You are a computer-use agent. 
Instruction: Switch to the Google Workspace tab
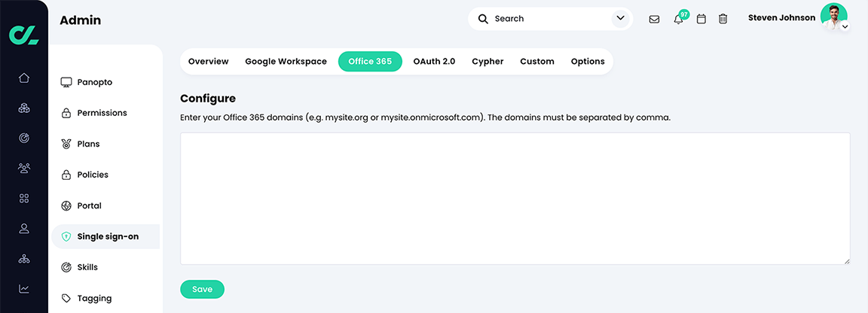(286, 62)
